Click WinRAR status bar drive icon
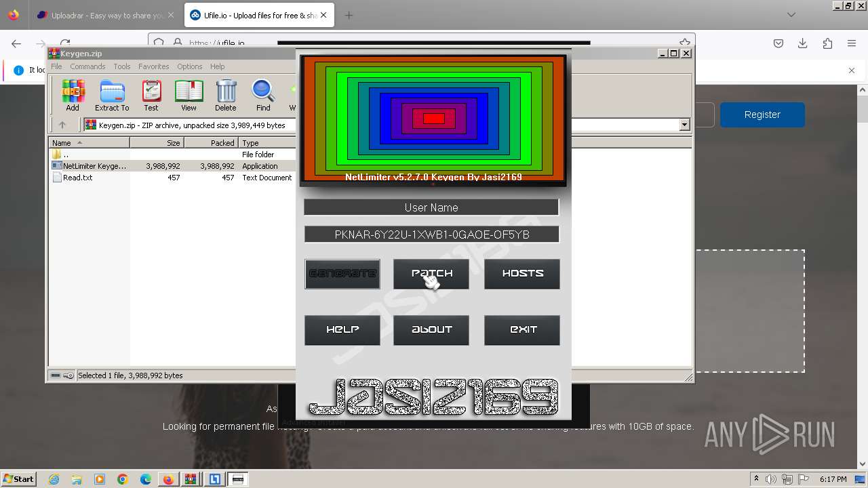 56,375
